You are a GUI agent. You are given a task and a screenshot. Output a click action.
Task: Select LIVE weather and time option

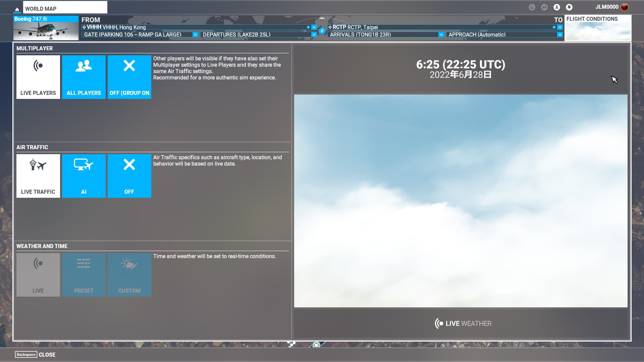coord(38,275)
